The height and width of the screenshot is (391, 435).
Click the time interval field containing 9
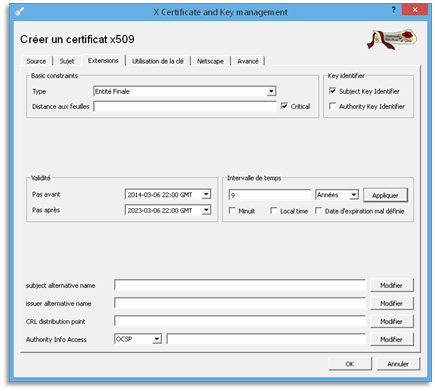pyautogui.click(x=270, y=195)
